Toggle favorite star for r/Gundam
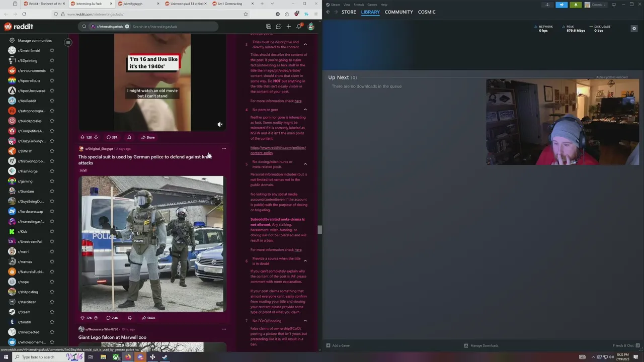 [x=52, y=191]
